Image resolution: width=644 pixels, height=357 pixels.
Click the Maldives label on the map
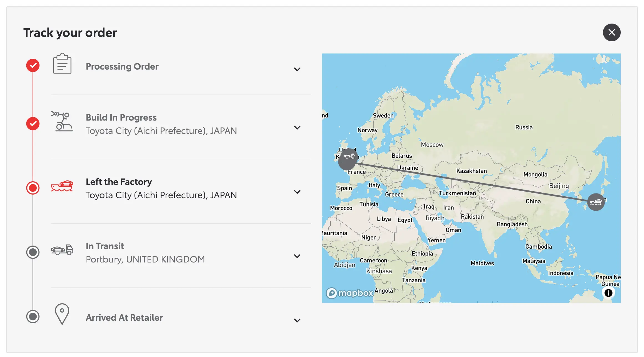pos(482,263)
